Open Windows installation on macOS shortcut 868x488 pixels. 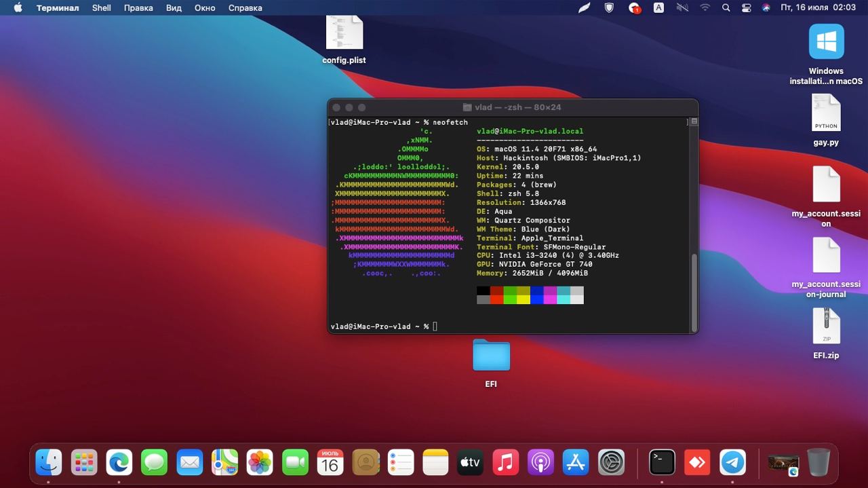click(826, 42)
